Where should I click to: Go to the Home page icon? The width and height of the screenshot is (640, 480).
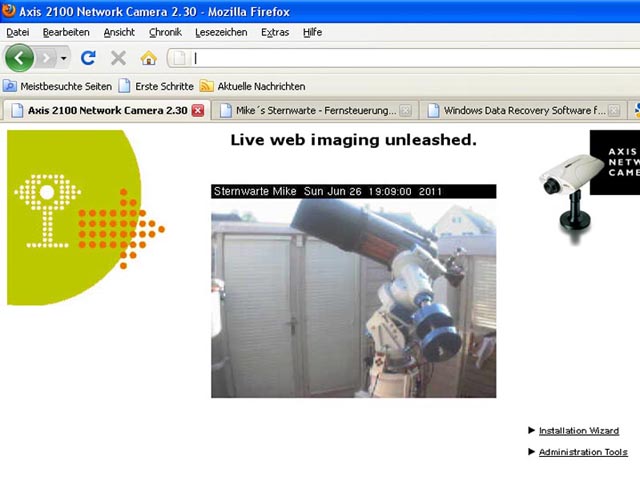[149, 58]
